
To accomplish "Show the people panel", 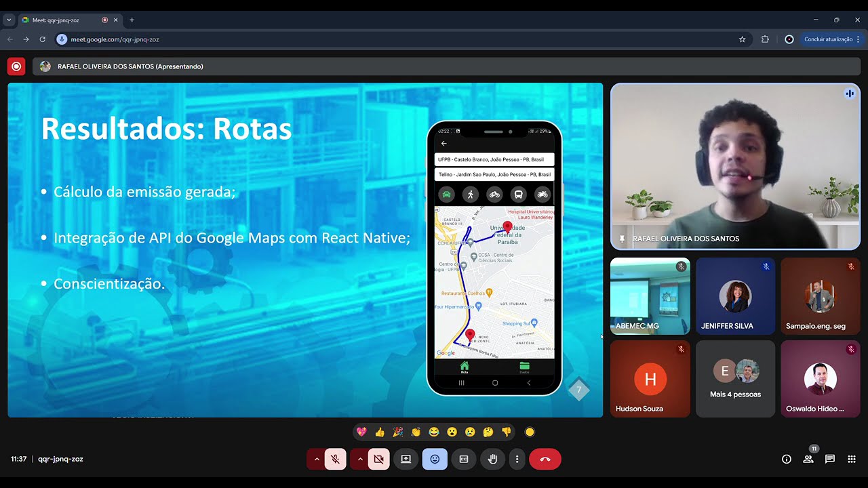I will pos(808,459).
